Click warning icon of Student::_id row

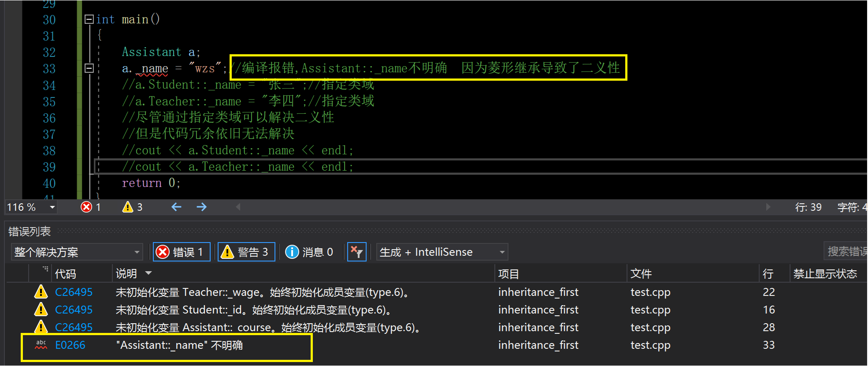click(x=41, y=310)
